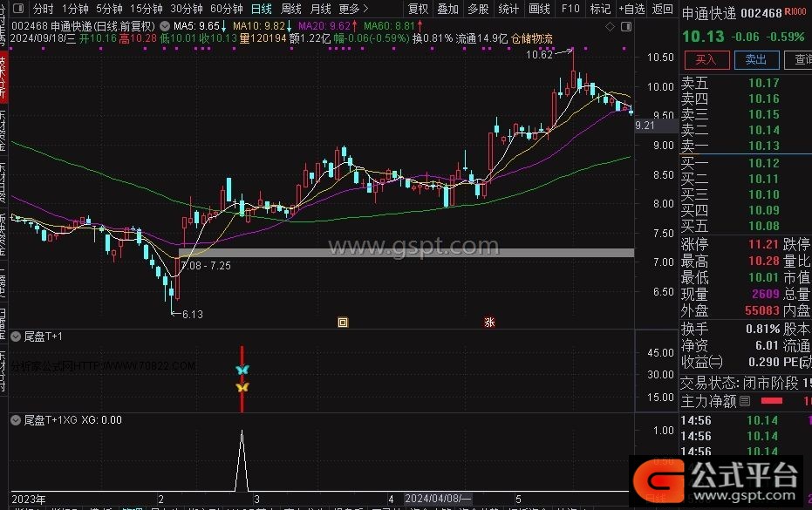Screen dimensions: 812x510
Task: Click the current price 10.13 in header
Action: click(x=703, y=37)
